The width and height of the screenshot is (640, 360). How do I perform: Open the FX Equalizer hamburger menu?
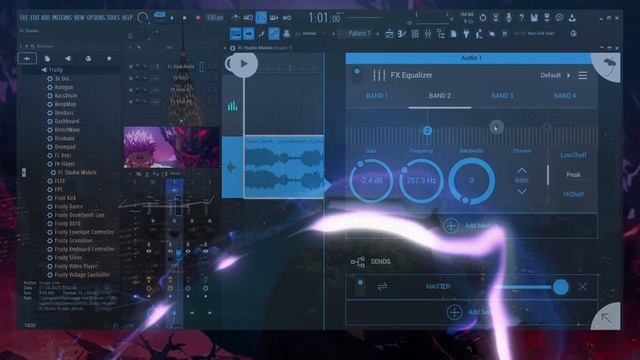(x=582, y=75)
